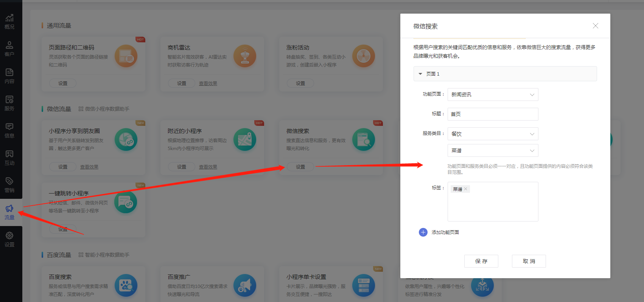Click the 小程序单卡设置 card title
Screen dimensions: 644x302
click(306, 277)
